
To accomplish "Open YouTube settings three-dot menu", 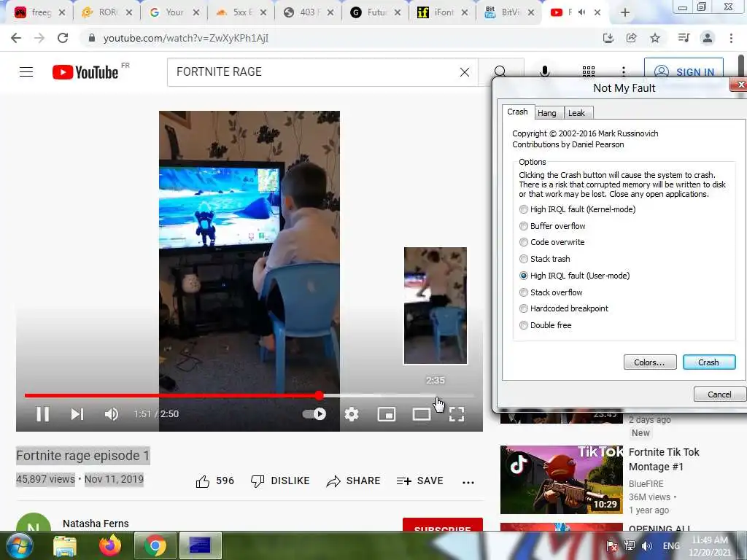I will tap(623, 71).
